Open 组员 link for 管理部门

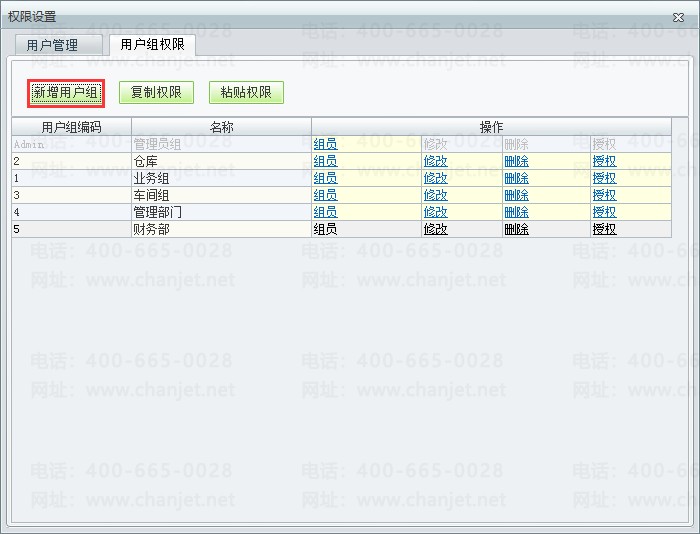tap(325, 212)
